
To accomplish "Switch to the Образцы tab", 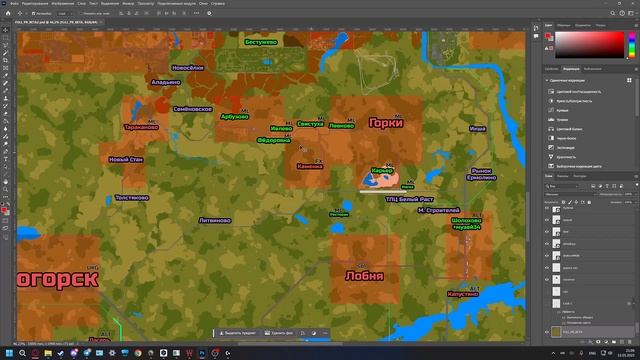I will click(564, 25).
